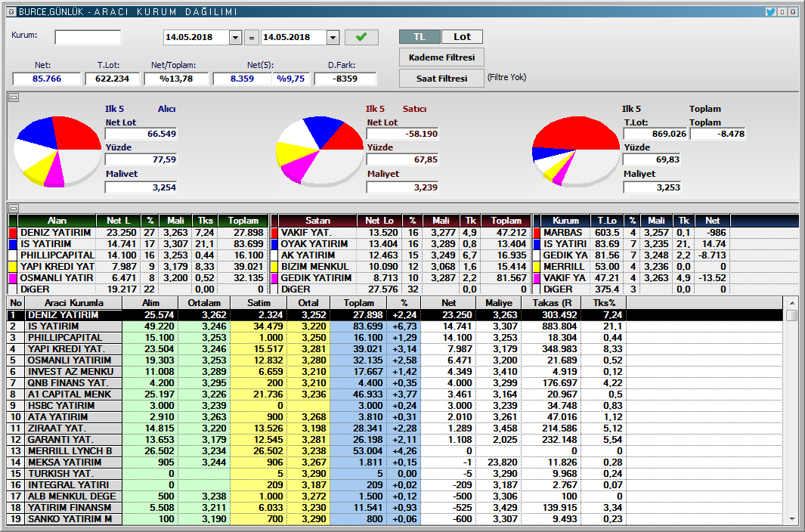Select the QNB FINANS YAT. row
This screenshot has height=532, width=805.
click(x=395, y=382)
